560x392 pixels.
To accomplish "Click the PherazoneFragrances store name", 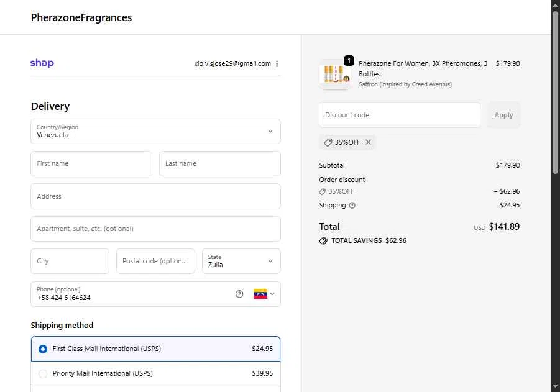I will tap(81, 17).
